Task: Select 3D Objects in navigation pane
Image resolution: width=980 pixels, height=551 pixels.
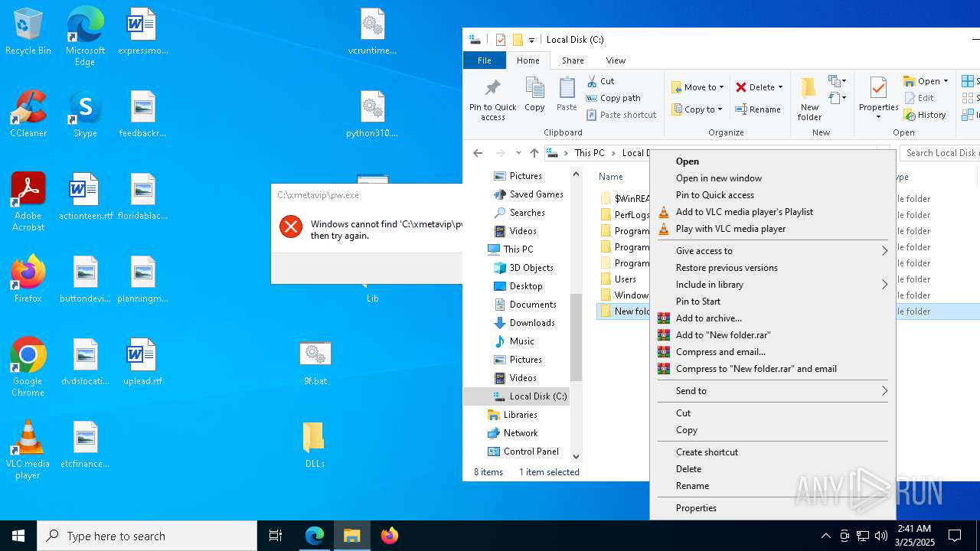Action: coord(524,268)
